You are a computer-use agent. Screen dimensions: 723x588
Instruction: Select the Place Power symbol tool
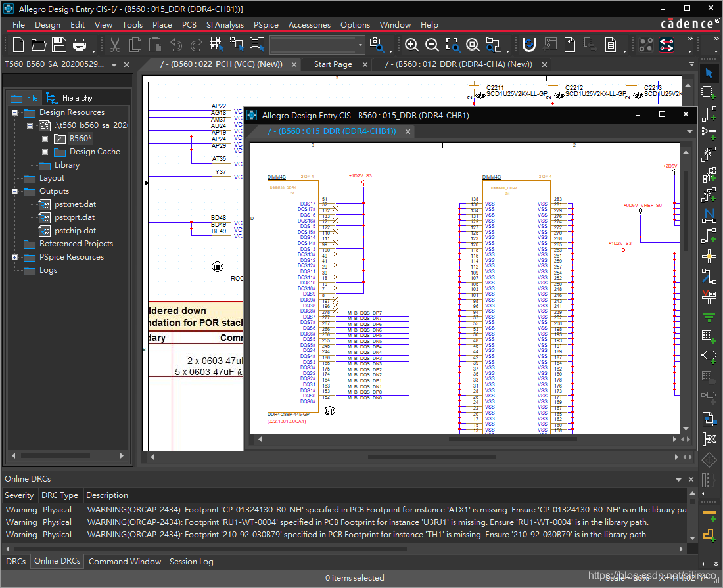709,296
